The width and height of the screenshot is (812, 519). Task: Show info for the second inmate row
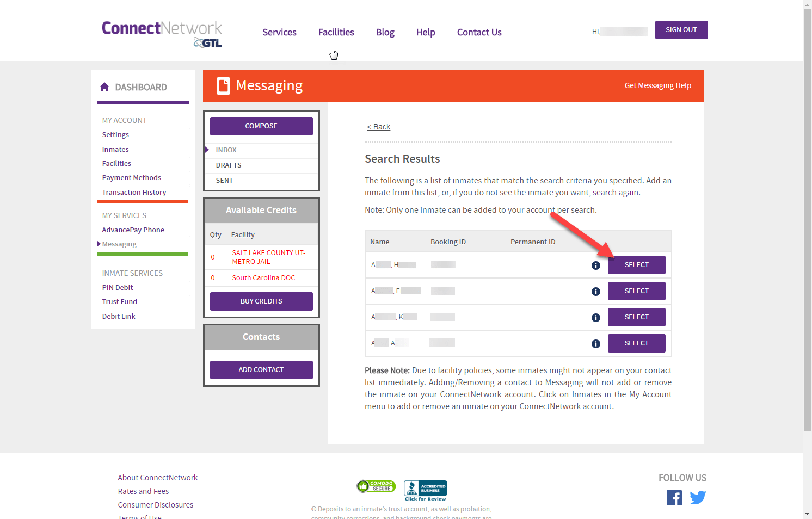tap(596, 292)
